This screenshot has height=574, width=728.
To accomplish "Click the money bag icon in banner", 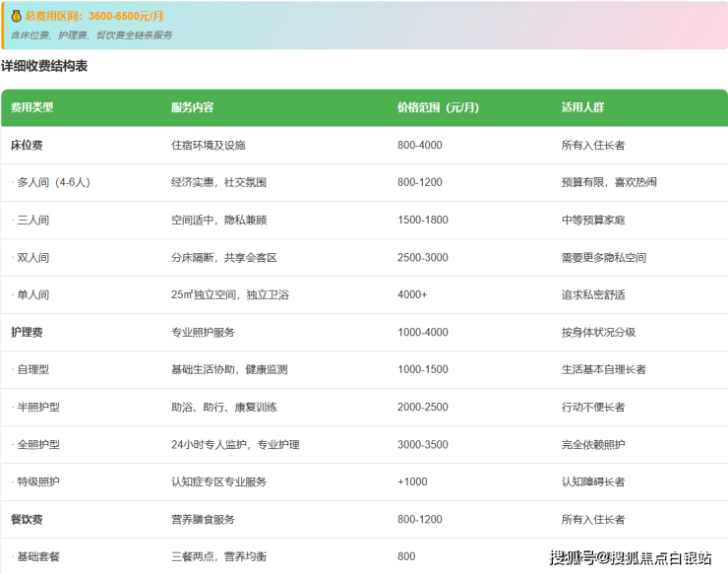I will point(17,17).
